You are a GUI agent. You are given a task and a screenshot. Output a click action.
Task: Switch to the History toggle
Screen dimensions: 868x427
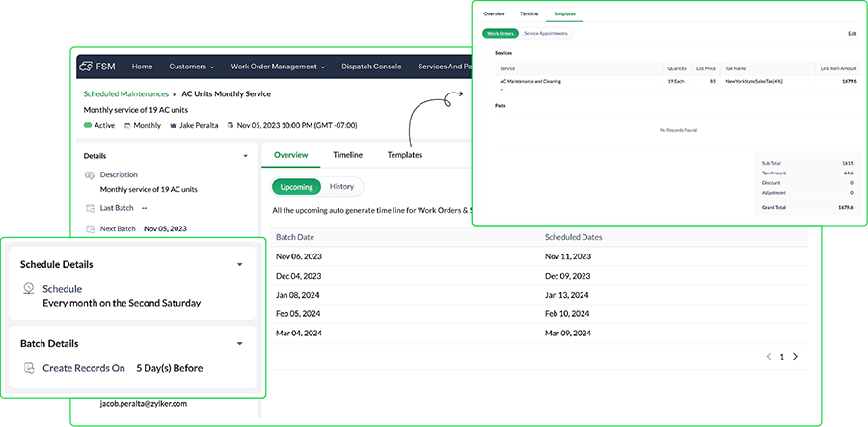coord(341,186)
